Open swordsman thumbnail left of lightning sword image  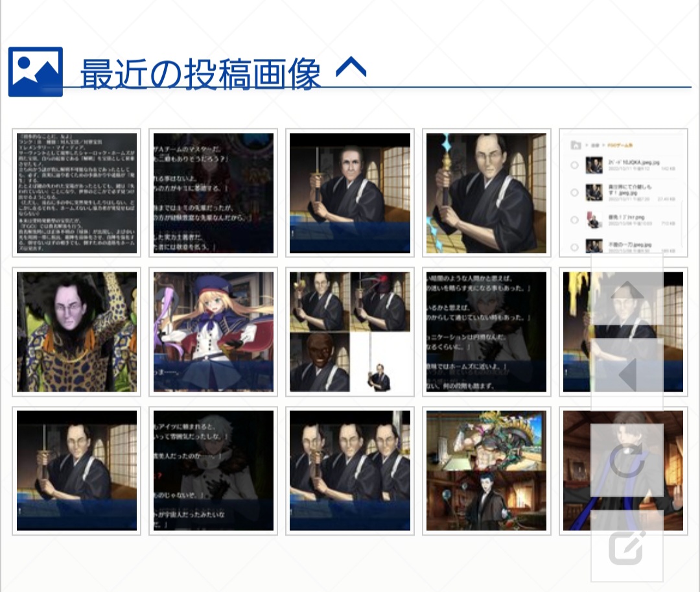click(350, 193)
